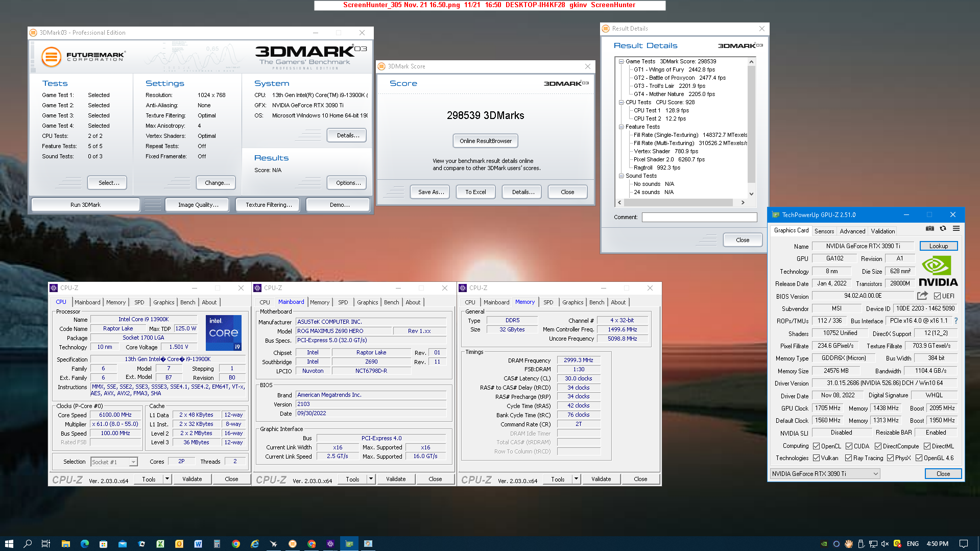Open Bench tab in Mainboard CPU-Z window
The image size is (980, 551).
click(391, 302)
